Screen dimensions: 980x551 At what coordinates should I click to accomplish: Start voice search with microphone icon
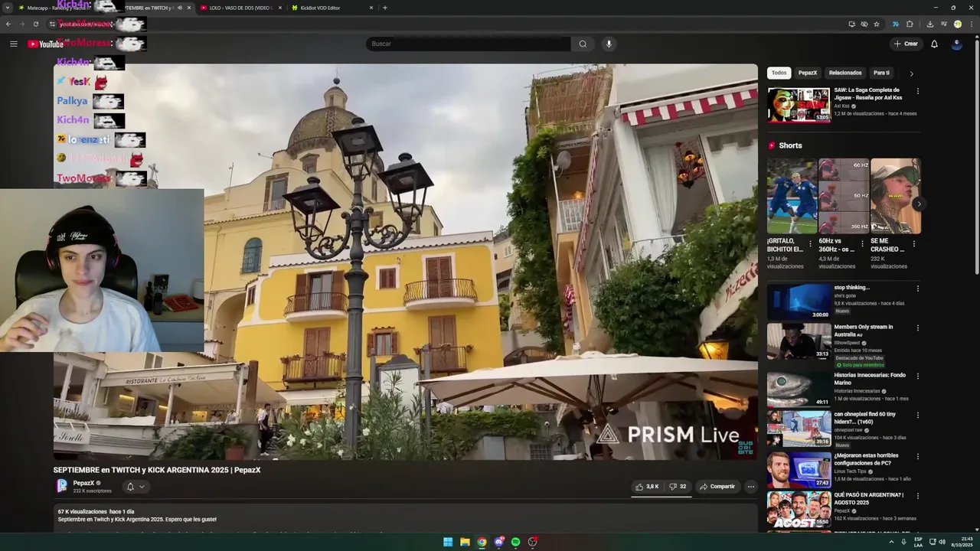click(x=609, y=44)
